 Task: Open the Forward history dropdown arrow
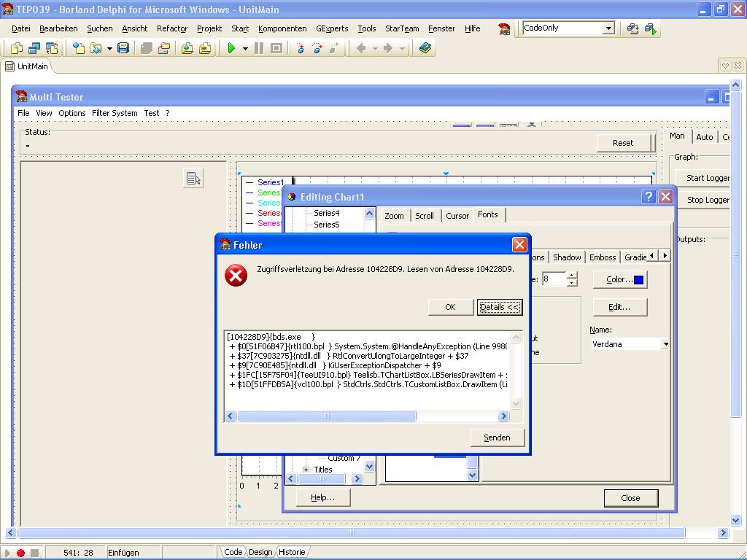point(402,48)
